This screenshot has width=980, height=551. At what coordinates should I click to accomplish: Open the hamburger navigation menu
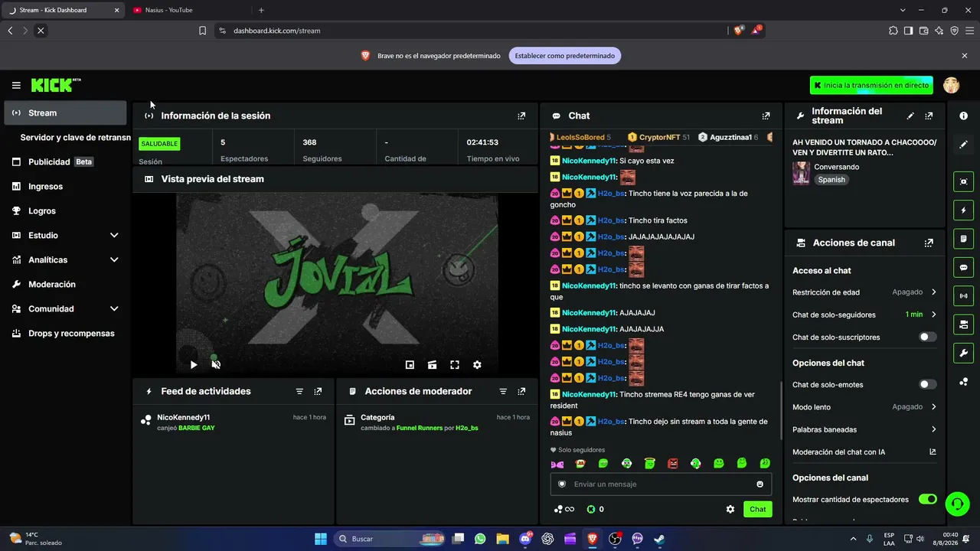pyautogui.click(x=16, y=85)
